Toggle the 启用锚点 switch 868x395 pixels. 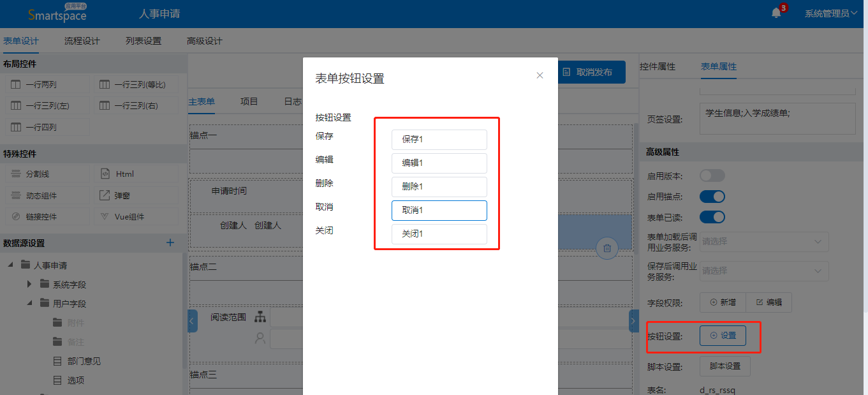click(x=712, y=197)
